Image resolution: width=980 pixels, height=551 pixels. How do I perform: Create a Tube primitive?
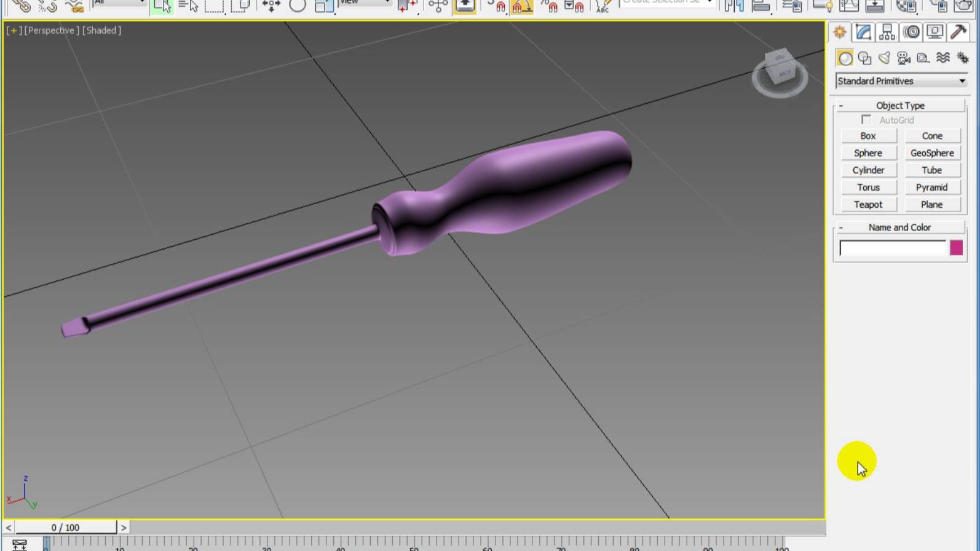pos(932,170)
